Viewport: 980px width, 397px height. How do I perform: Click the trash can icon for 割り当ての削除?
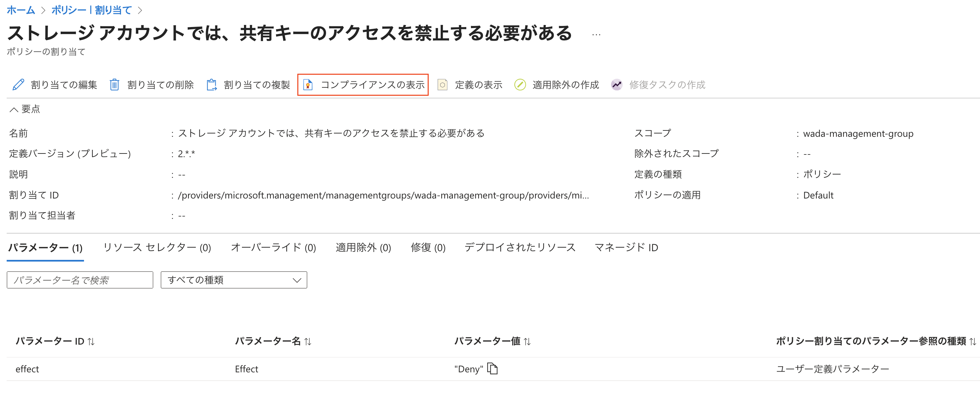tap(114, 84)
